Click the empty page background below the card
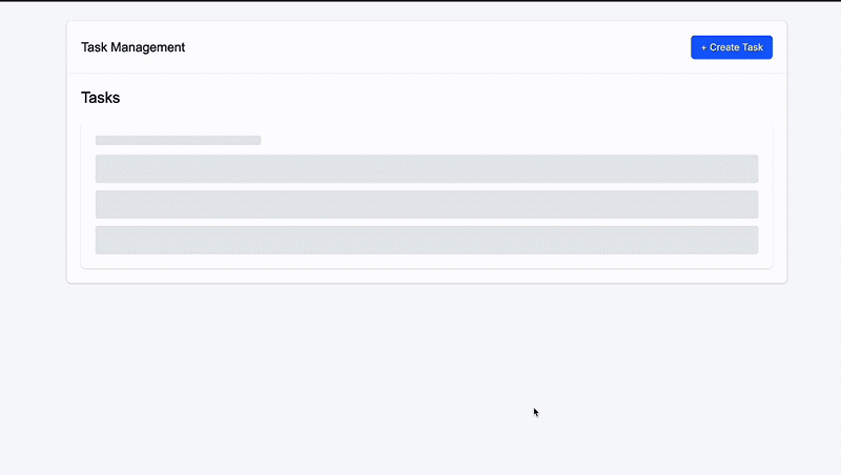The image size is (841, 475). tap(300, 380)
